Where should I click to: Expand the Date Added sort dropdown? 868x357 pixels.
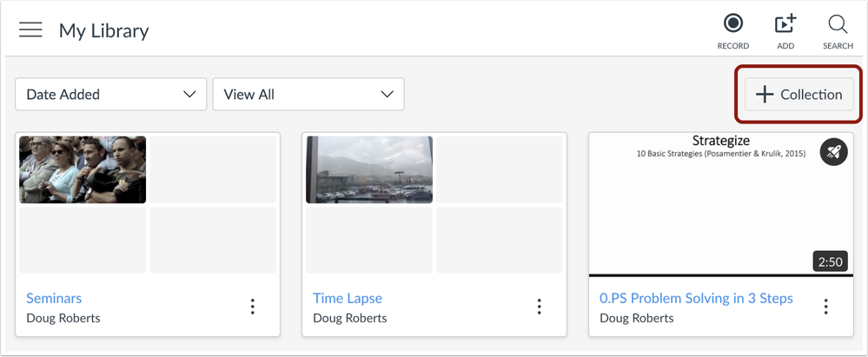(x=110, y=95)
